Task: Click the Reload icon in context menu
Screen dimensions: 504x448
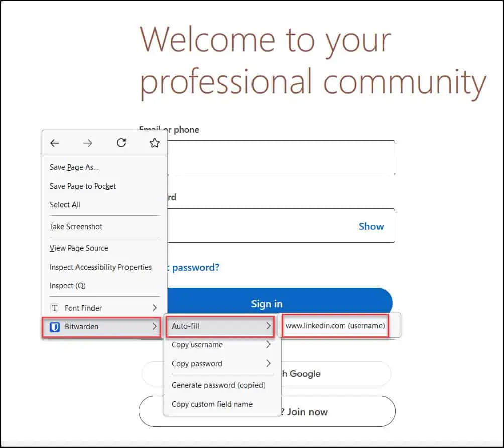Action: 121,143
